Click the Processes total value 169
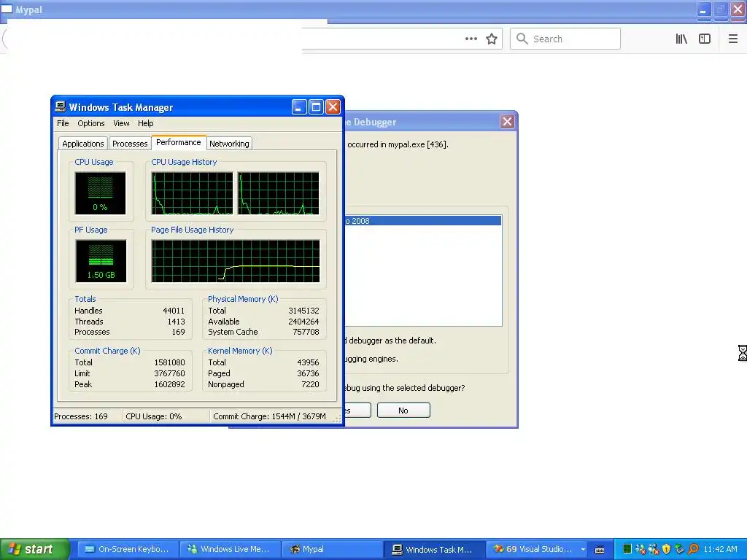This screenshot has width=747, height=560. click(178, 332)
